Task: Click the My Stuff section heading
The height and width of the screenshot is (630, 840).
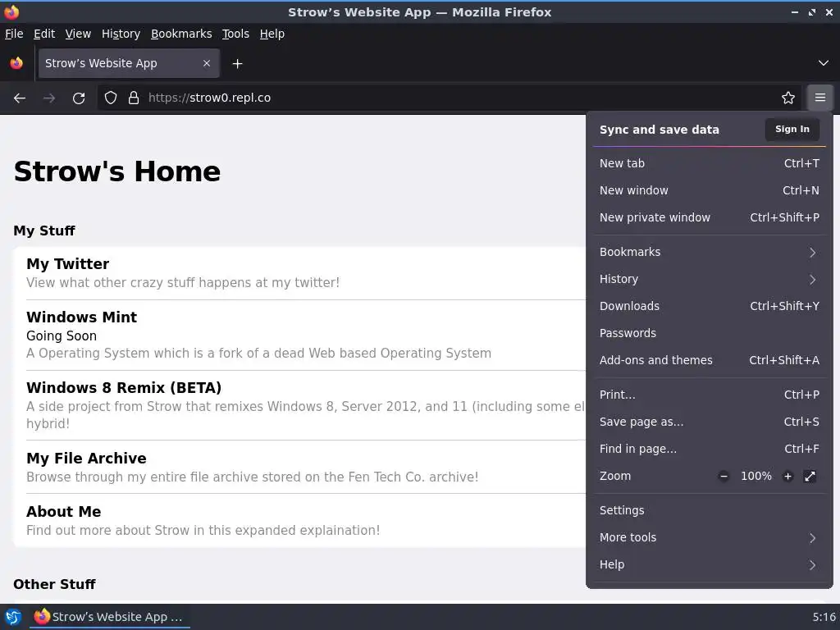Action: coord(44,231)
